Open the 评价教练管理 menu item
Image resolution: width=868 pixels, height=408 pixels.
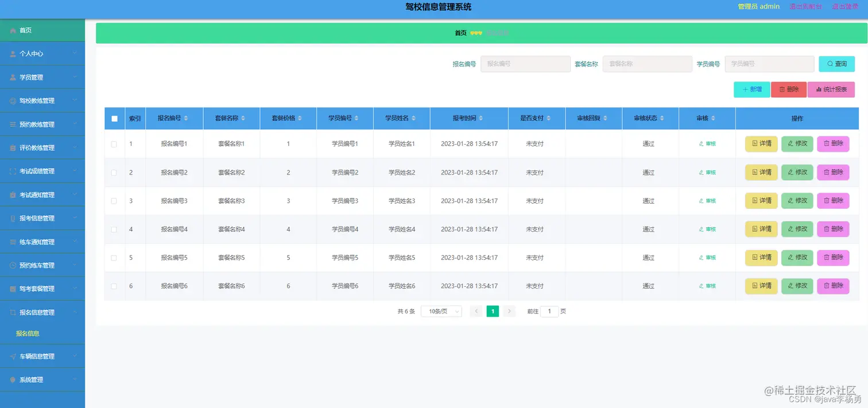coord(42,148)
